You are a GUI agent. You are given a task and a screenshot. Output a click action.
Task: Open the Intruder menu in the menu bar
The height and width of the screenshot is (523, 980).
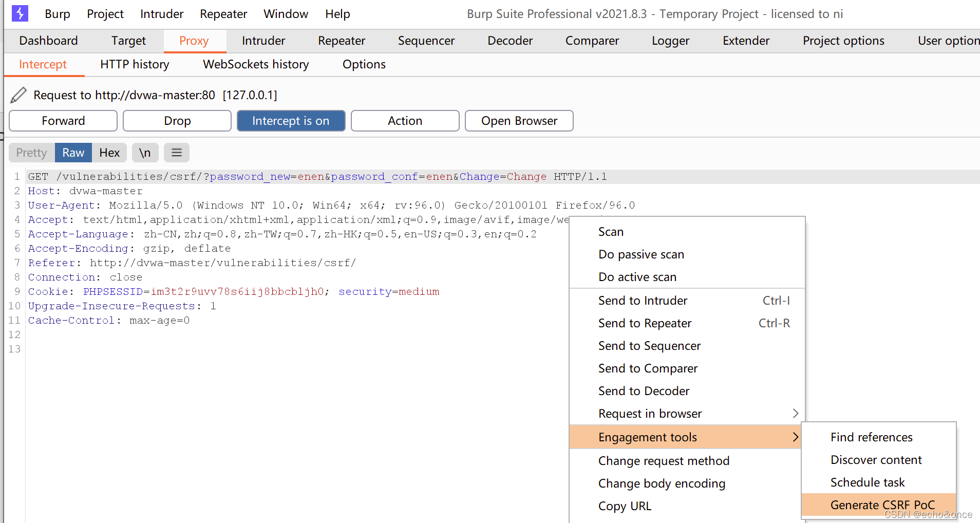tap(162, 14)
